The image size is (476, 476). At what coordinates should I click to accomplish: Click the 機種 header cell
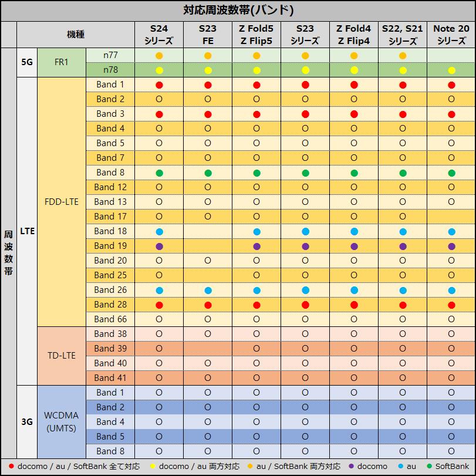click(76, 34)
